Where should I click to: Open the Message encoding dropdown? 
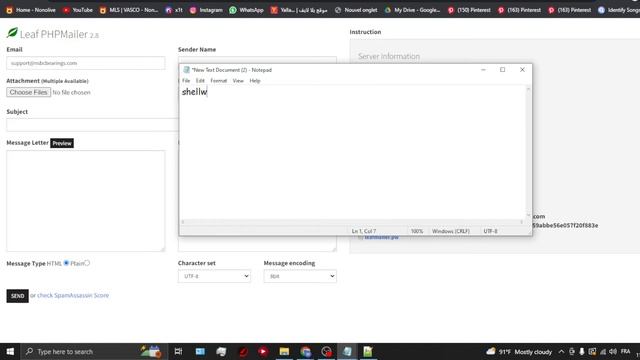(x=300, y=276)
